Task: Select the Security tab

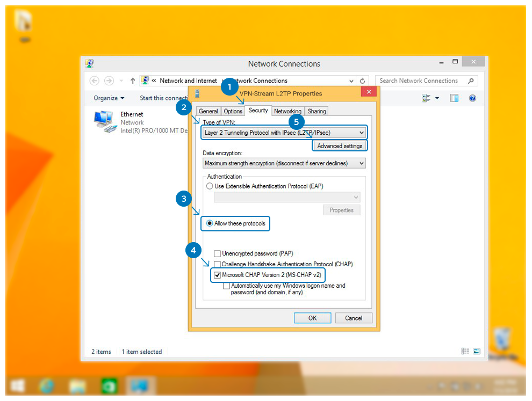Action: 258,110
